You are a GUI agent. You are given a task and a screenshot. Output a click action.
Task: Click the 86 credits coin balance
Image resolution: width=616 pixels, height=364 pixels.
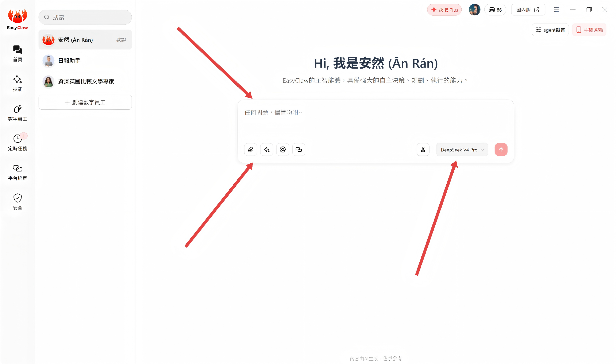(495, 10)
